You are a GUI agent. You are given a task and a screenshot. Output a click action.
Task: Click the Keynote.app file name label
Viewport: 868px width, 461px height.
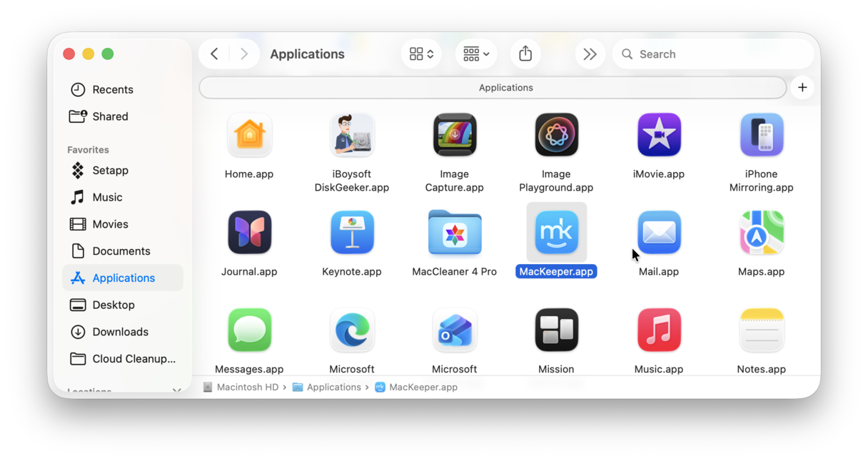(352, 271)
